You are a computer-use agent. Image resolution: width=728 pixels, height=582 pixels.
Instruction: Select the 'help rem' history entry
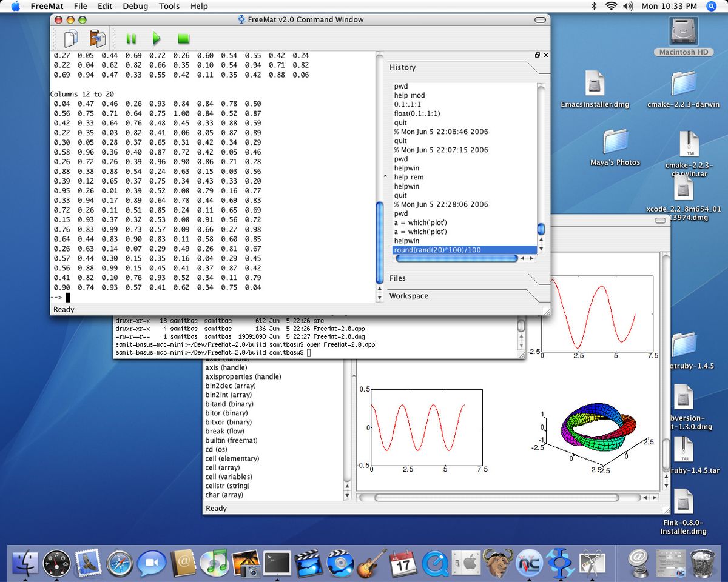[x=406, y=177]
